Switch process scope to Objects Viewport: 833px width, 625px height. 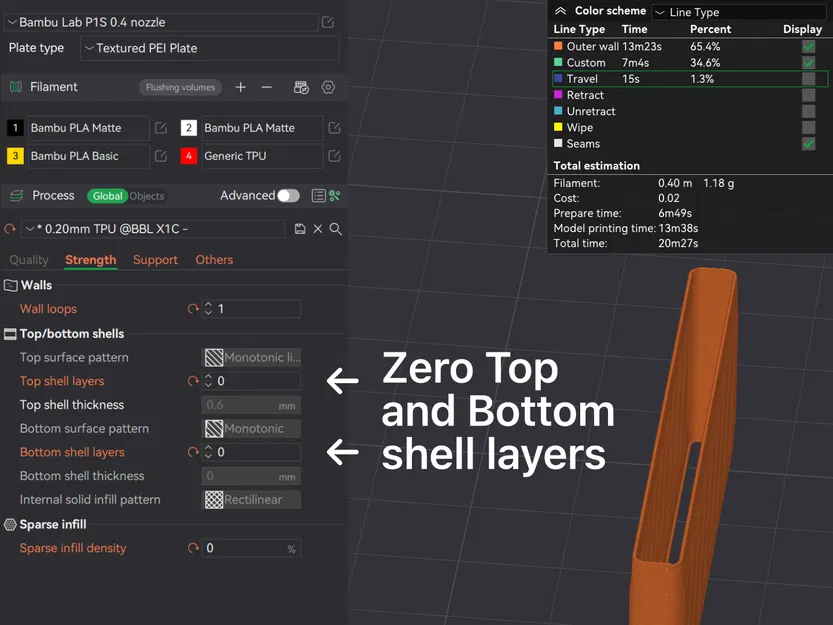[147, 196]
